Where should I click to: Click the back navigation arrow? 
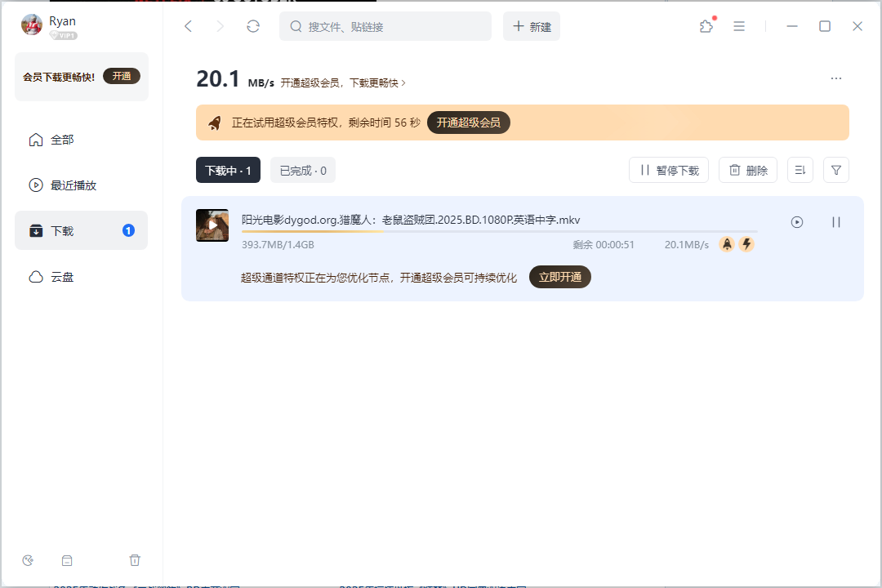point(188,26)
